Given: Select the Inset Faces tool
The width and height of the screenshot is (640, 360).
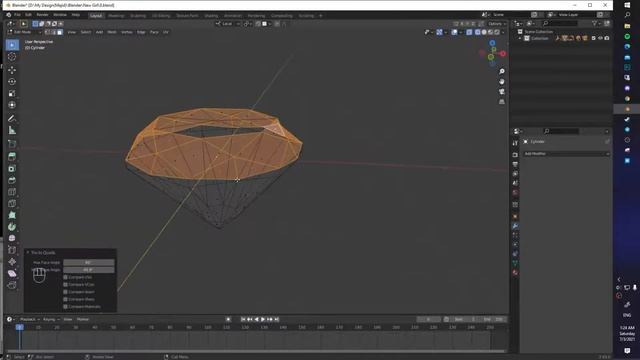Looking at the screenshot, I should coord(12,169).
